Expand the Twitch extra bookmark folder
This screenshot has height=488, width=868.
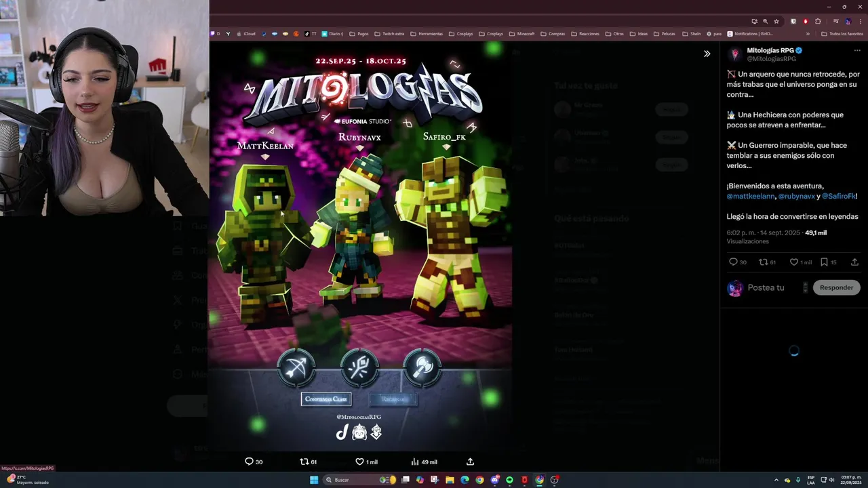tap(389, 33)
